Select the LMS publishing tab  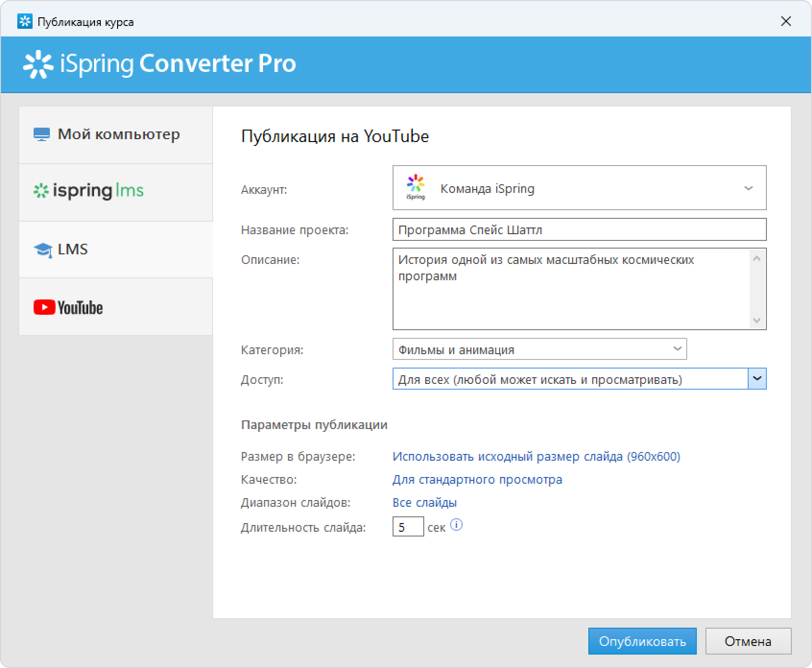point(116,250)
